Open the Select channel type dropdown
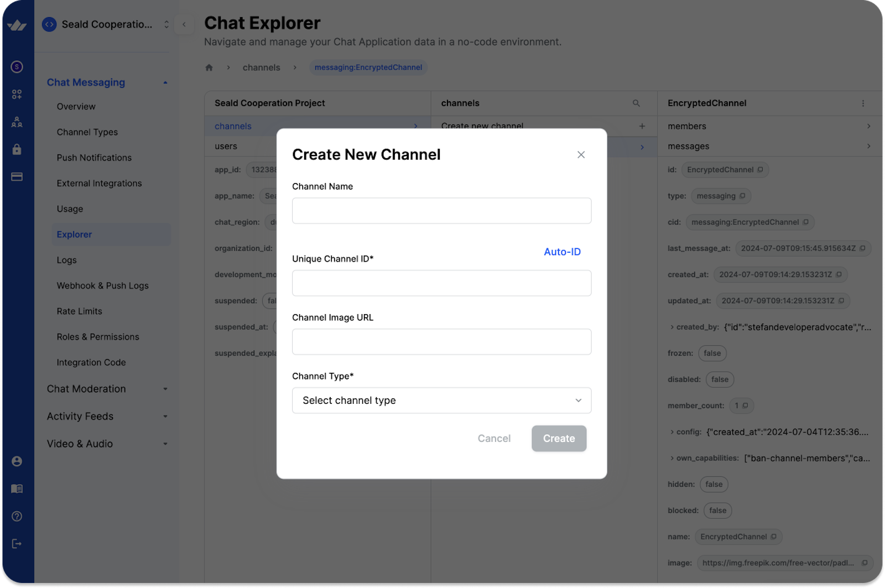The height and width of the screenshot is (588, 885). pyautogui.click(x=441, y=400)
